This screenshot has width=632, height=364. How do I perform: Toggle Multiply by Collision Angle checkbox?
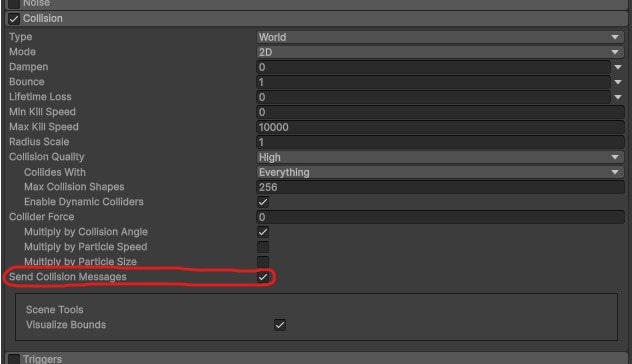click(263, 232)
